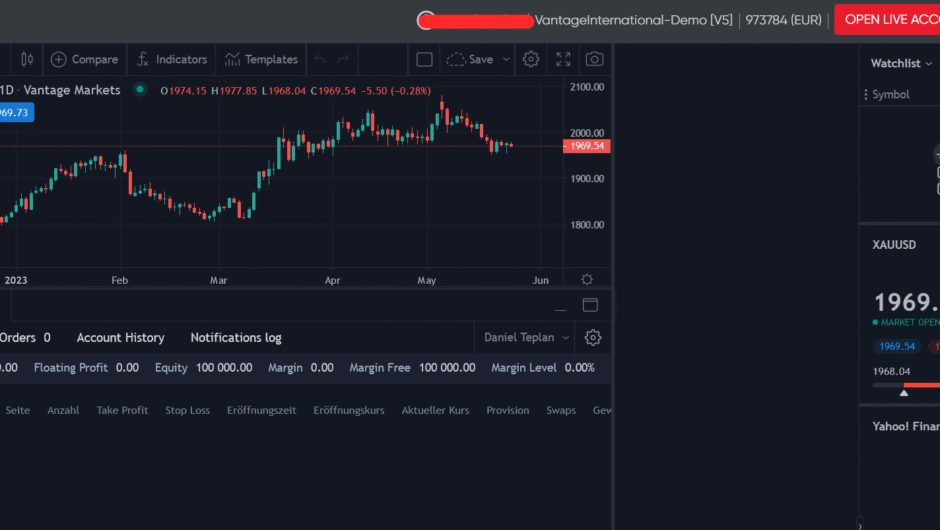Redo the chart action
Screen dimensions: 940x530
tap(343, 59)
